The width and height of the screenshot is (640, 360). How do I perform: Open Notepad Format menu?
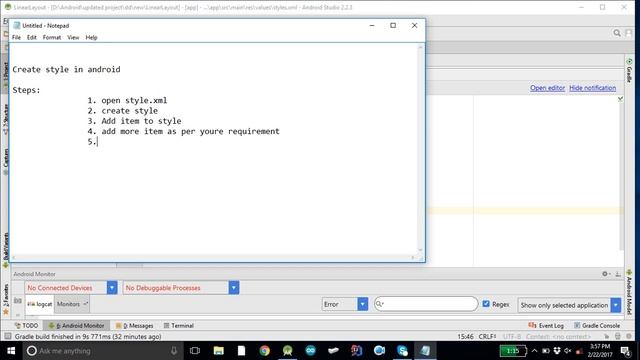(52, 37)
